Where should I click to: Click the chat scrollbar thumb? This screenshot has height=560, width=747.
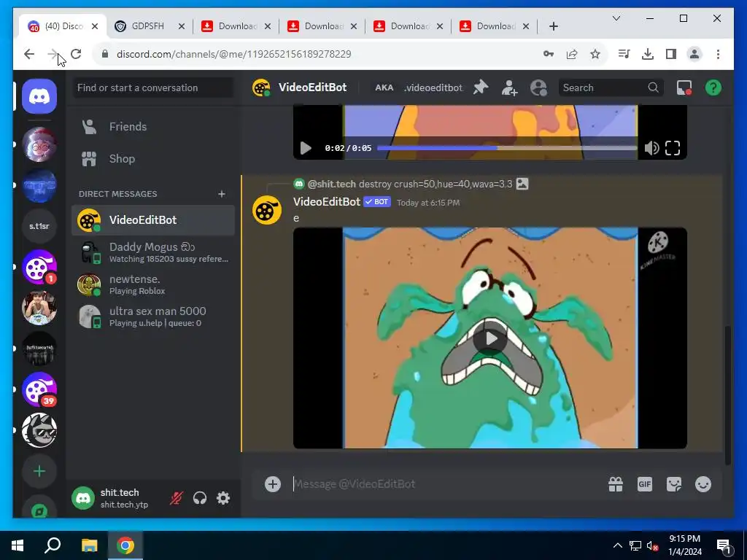(727, 395)
